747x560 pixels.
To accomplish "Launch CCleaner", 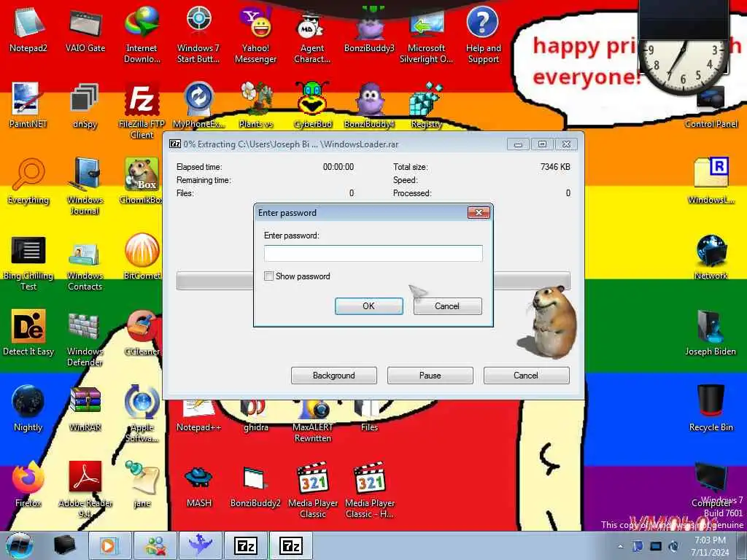I will pos(142,333).
